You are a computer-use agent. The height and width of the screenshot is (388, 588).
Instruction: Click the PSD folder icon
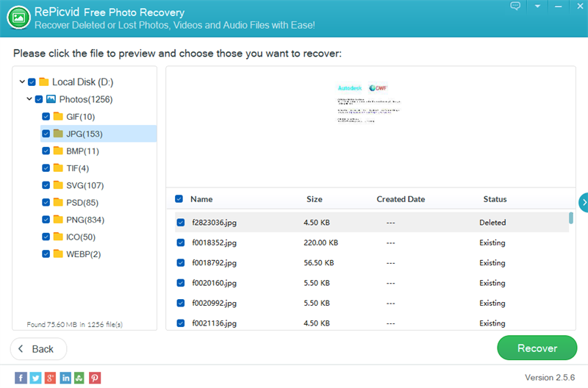coord(58,202)
